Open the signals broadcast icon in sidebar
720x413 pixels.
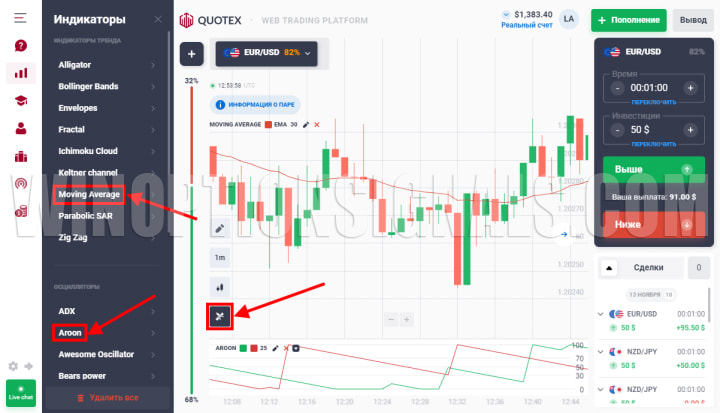(21, 184)
